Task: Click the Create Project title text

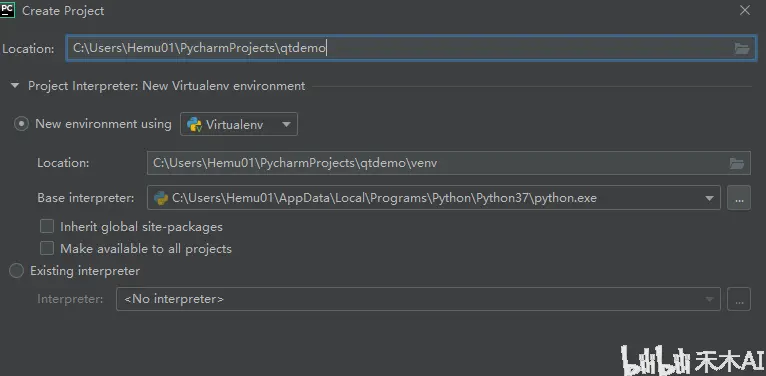Action: point(63,11)
